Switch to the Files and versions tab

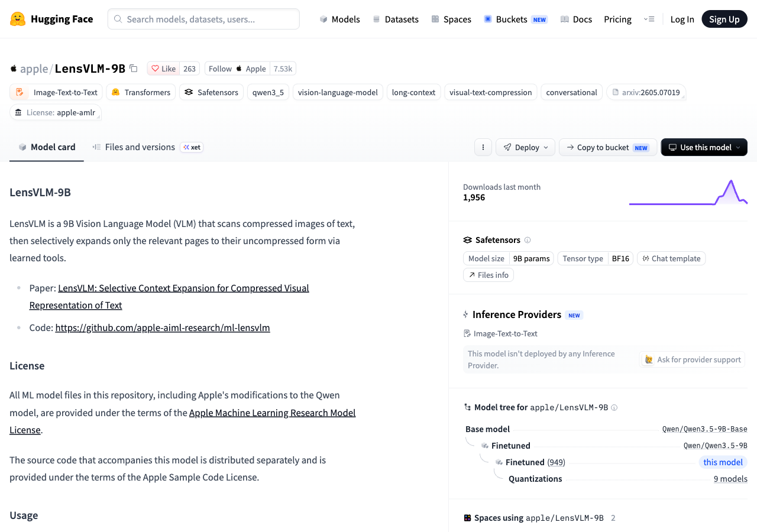pyautogui.click(x=134, y=147)
